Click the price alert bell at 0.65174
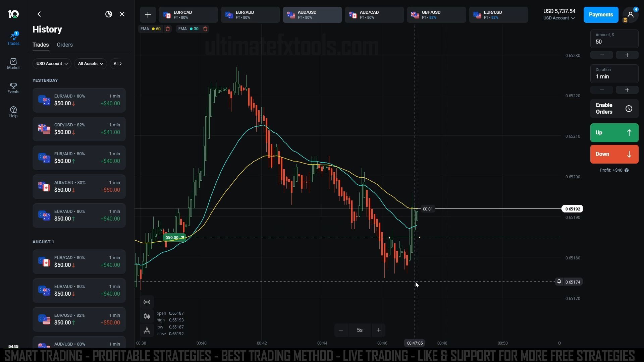 (559, 282)
